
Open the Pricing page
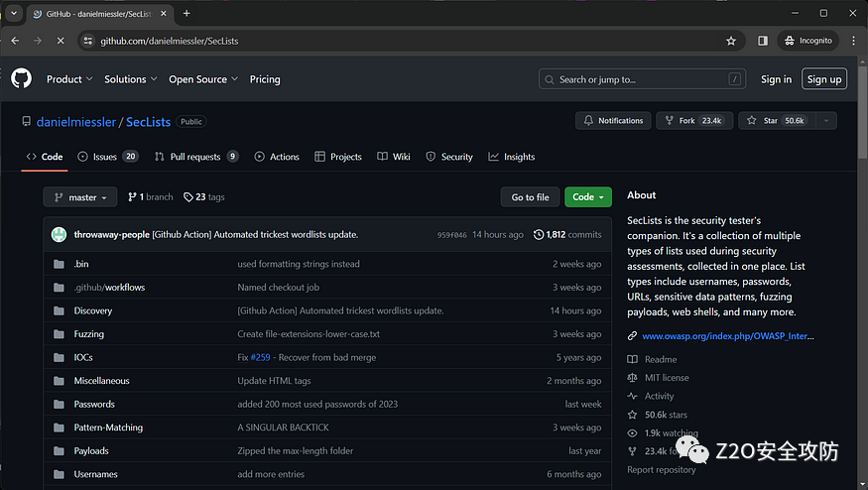pos(265,79)
